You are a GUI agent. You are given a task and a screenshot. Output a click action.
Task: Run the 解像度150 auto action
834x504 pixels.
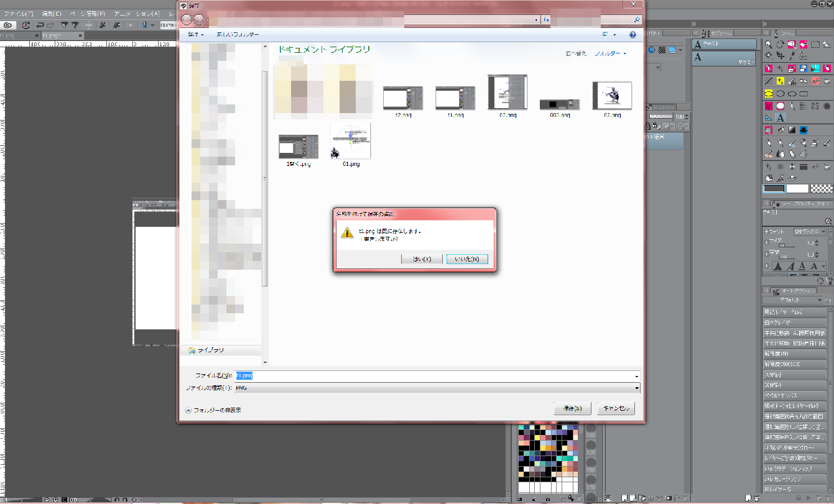click(795, 353)
